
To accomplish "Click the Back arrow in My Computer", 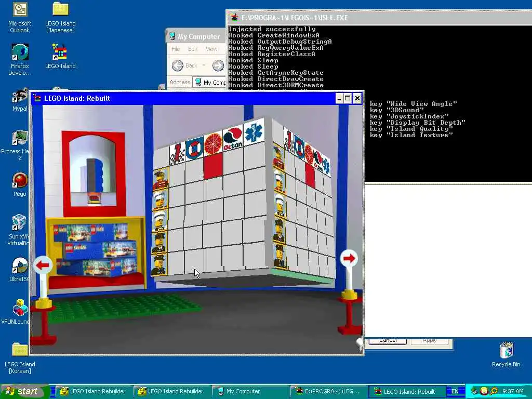I will (x=178, y=65).
